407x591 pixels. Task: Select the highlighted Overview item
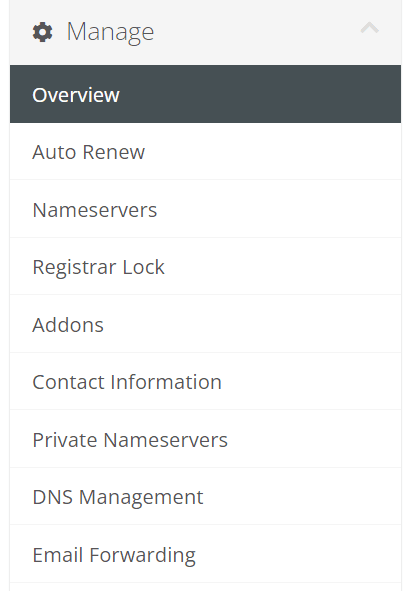point(205,94)
